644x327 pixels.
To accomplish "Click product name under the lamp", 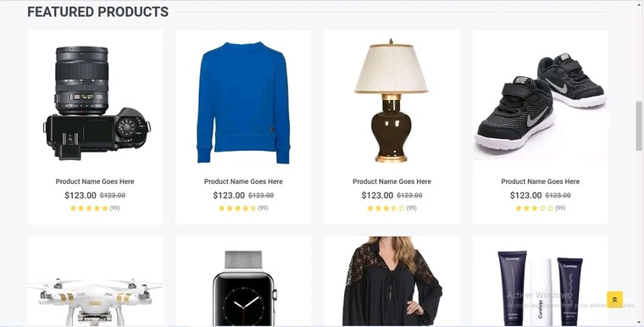I will [x=391, y=181].
